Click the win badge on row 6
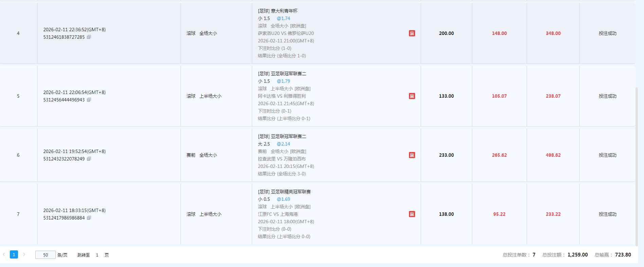644x267 pixels. click(412, 155)
